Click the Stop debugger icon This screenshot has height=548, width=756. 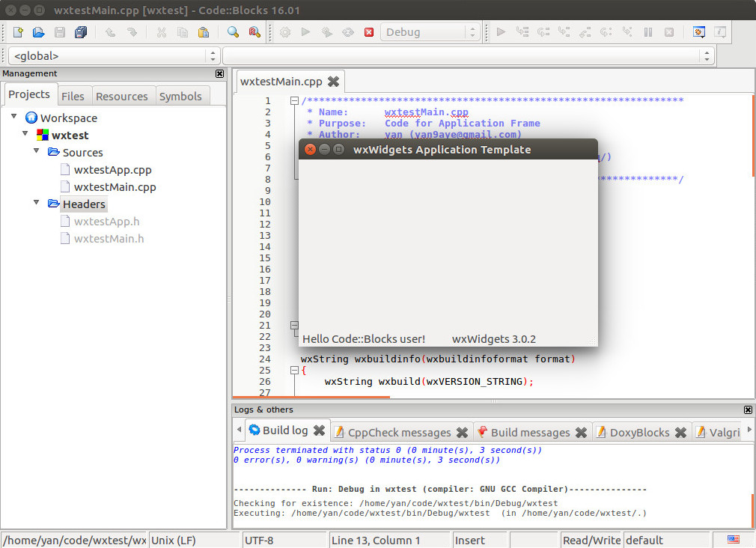(x=669, y=32)
